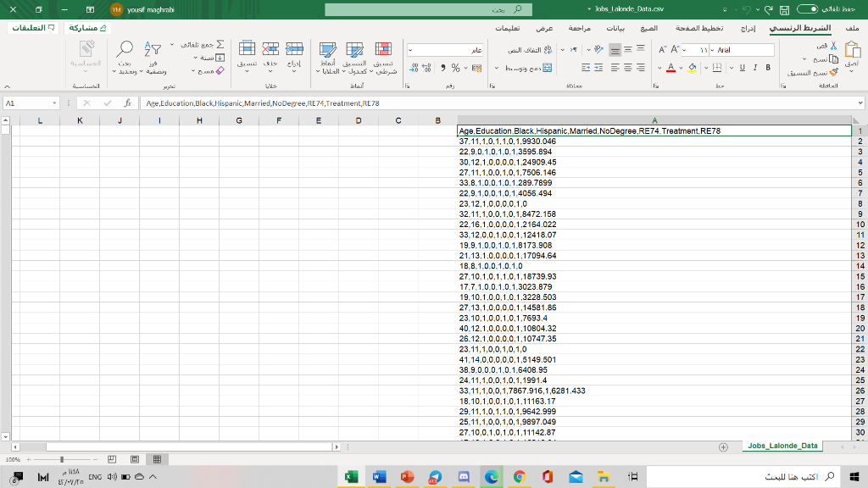Open the عرض ribbon tab
Image resolution: width=868 pixels, height=488 pixels.
pyautogui.click(x=545, y=28)
